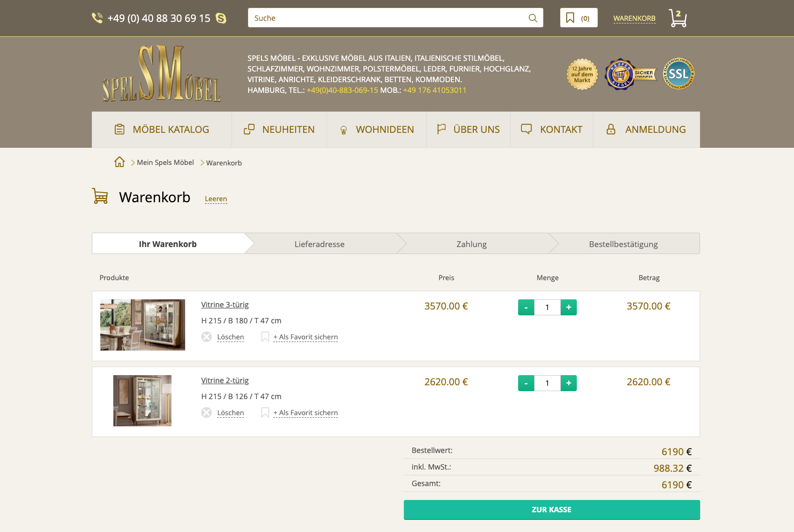Image resolution: width=794 pixels, height=532 pixels.
Task: Open the Möbel Katalog menu
Action: (x=162, y=130)
